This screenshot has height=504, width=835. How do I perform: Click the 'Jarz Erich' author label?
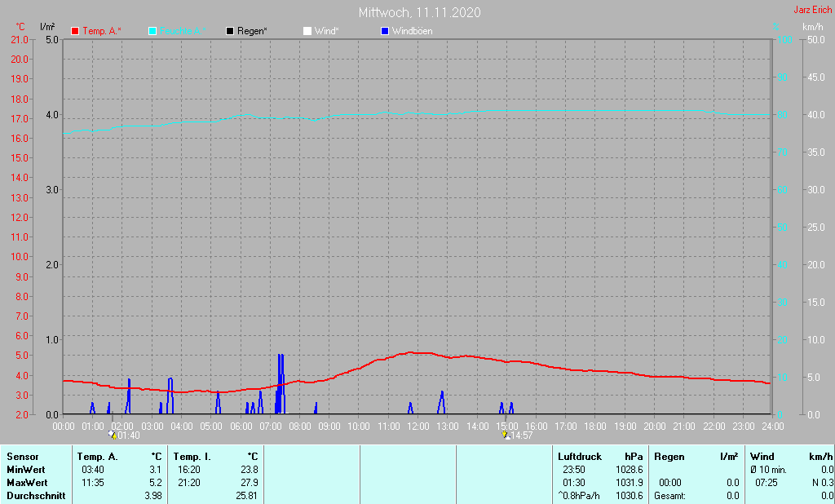pos(813,10)
